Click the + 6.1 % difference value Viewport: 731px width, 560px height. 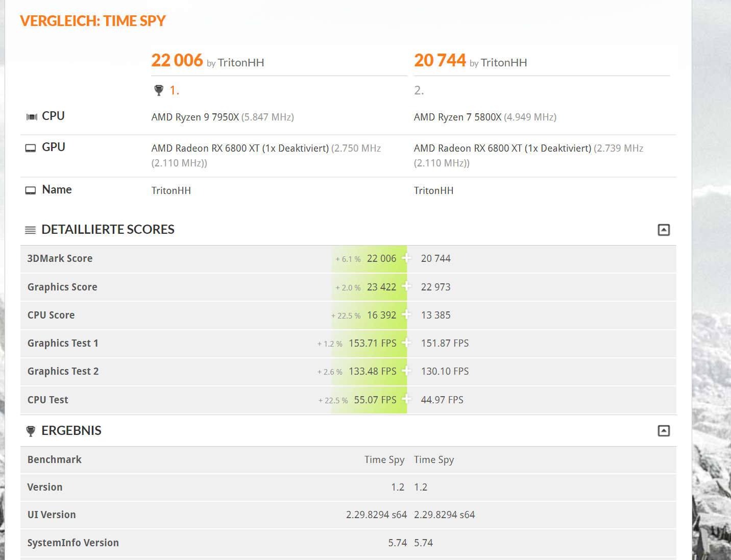[348, 259]
